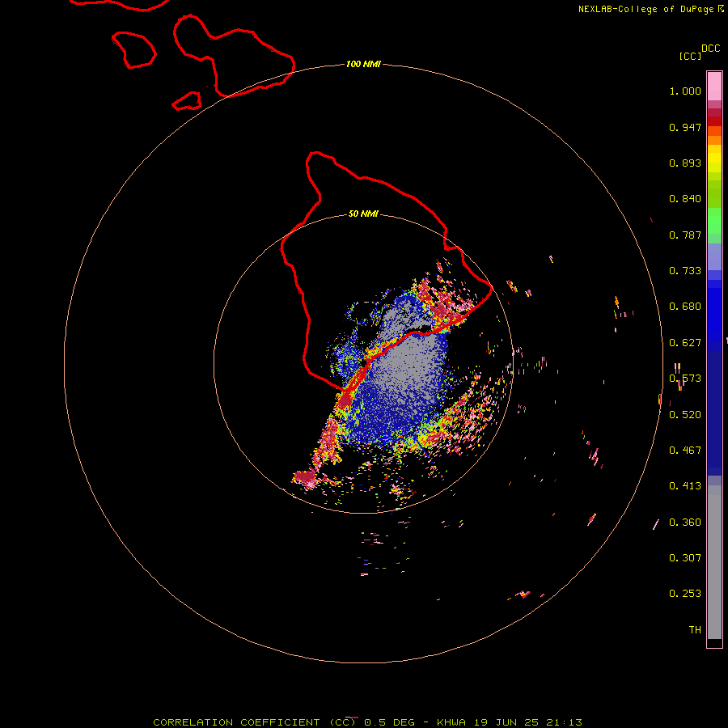Select the 0.520 legend value

(685, 415)
